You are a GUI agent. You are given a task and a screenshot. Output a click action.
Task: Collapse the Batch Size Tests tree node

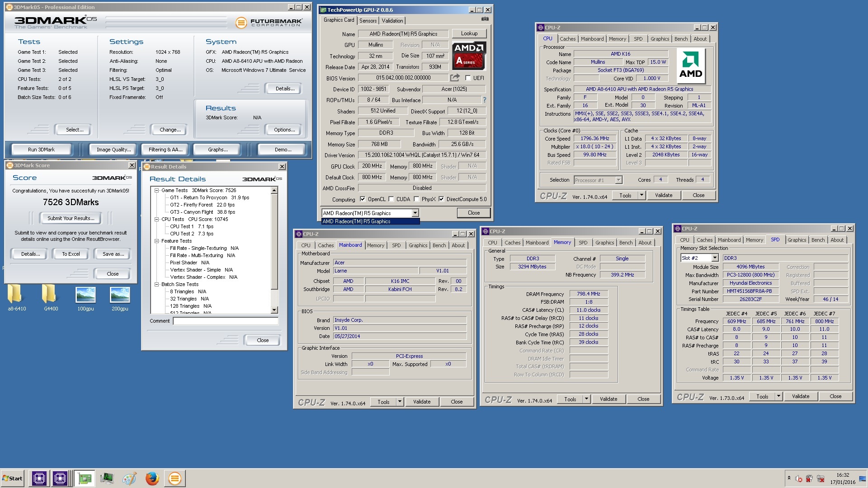[156, 284]
